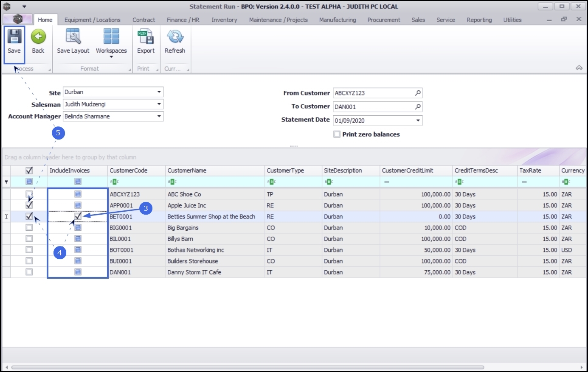Click the Save Layout icon
Viewport: 588px width, 372px height.
pos(73,37)
